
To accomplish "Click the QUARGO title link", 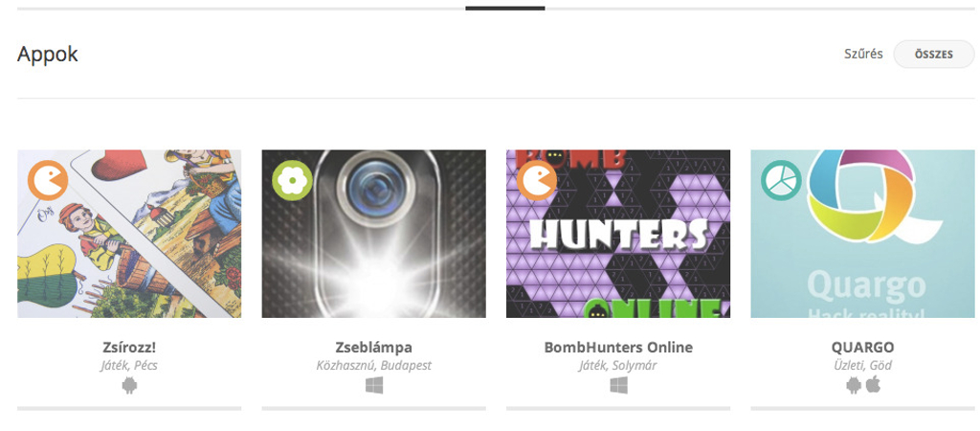I will (862, 347).
